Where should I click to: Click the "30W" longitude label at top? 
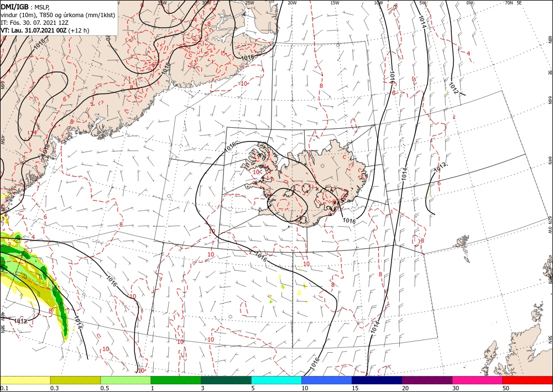coord(206,3)
